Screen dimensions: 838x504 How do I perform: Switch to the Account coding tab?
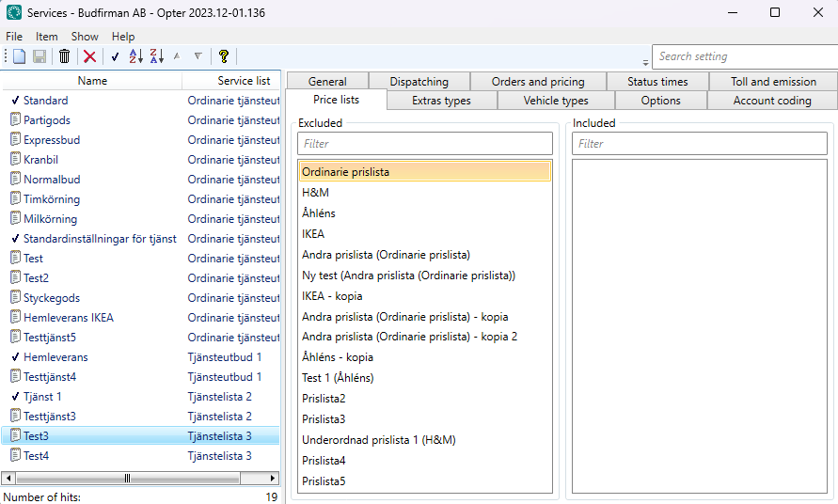771,101
